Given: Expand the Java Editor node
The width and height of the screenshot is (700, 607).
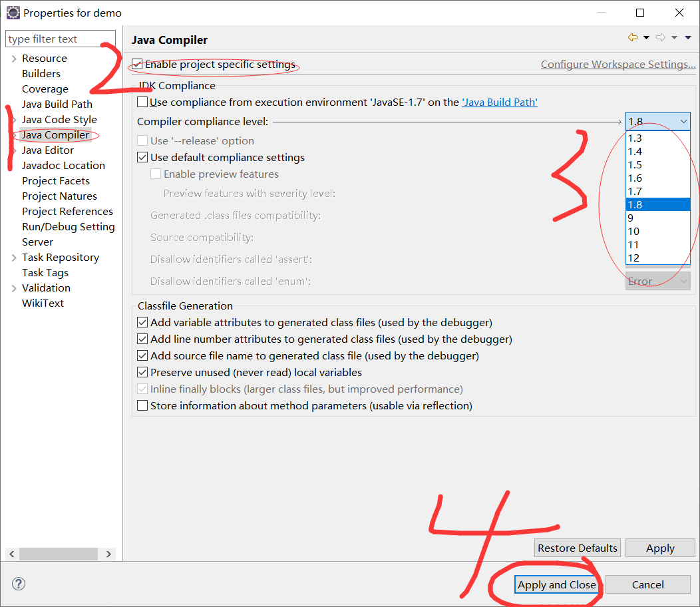Looking at the screenshot, I should (x=14, y=150).
